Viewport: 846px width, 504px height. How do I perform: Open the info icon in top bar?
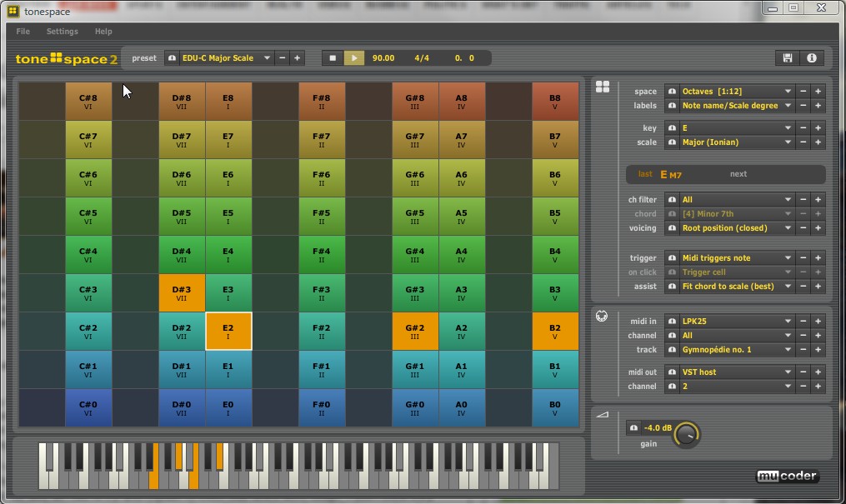[x=812, y=57]
